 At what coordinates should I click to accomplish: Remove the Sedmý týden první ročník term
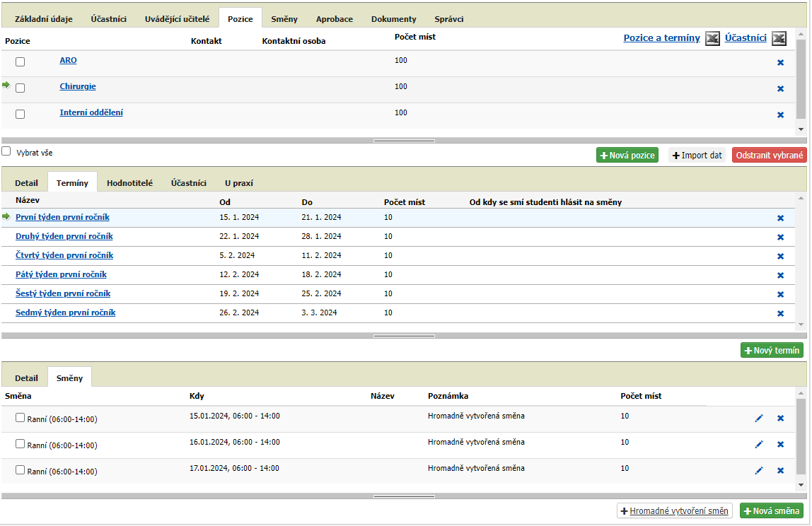click(x=780, y=314)
